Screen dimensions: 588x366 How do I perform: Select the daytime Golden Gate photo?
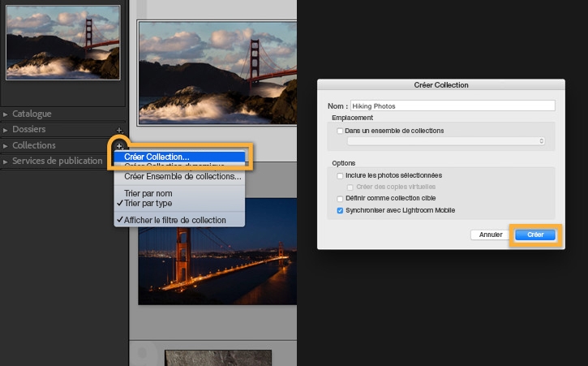coord(217,73)
